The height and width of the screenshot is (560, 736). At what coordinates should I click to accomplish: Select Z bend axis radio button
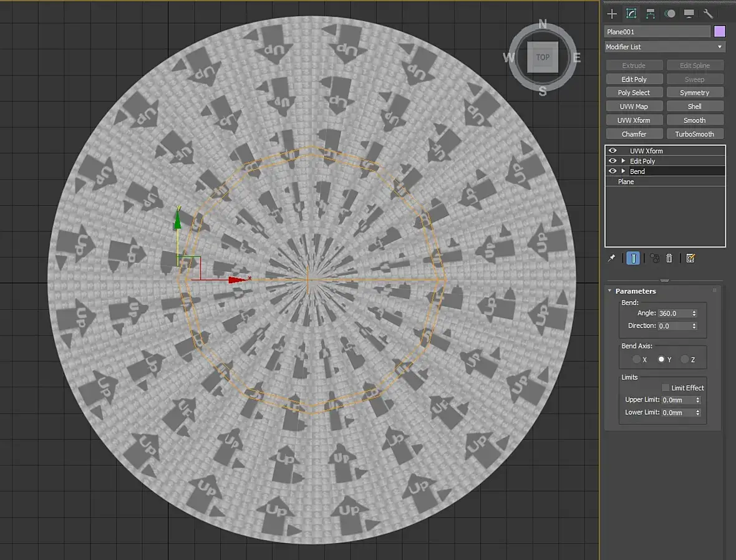[x=685, y=359]
